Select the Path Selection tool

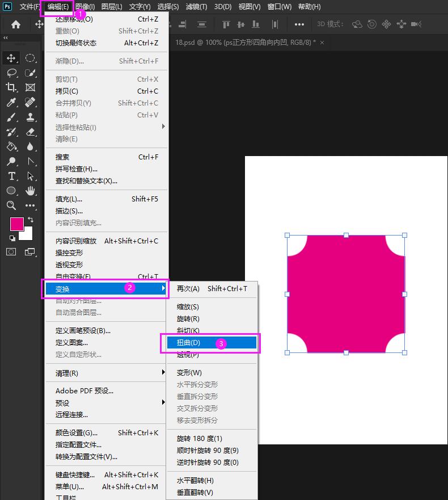coord(30,176)
